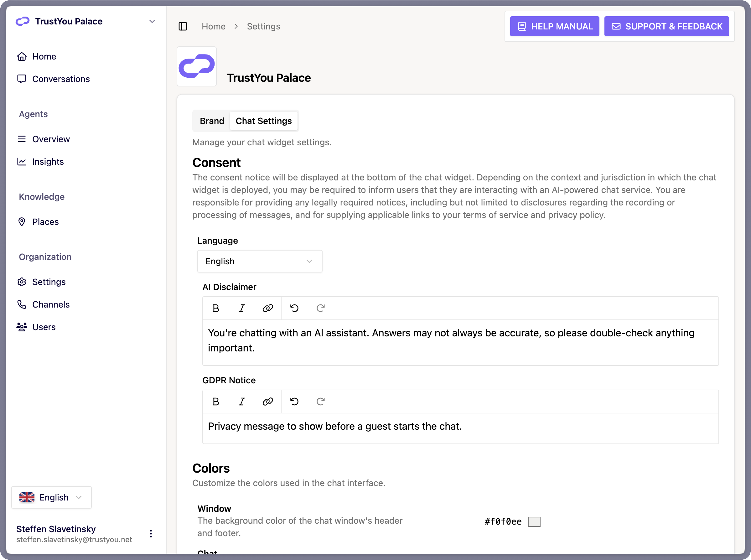This screenshot has height=560, width=751.
Task: Click the Knowledge section label
Action: tap(42, 197)
